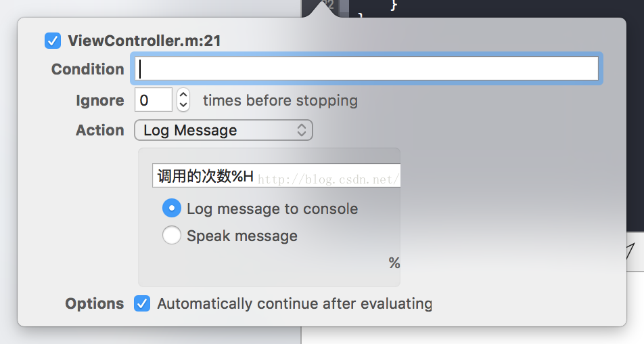Click the ViewController.m:21 title label
Viewport: 644px width, 344px height.
coord(144,41)
